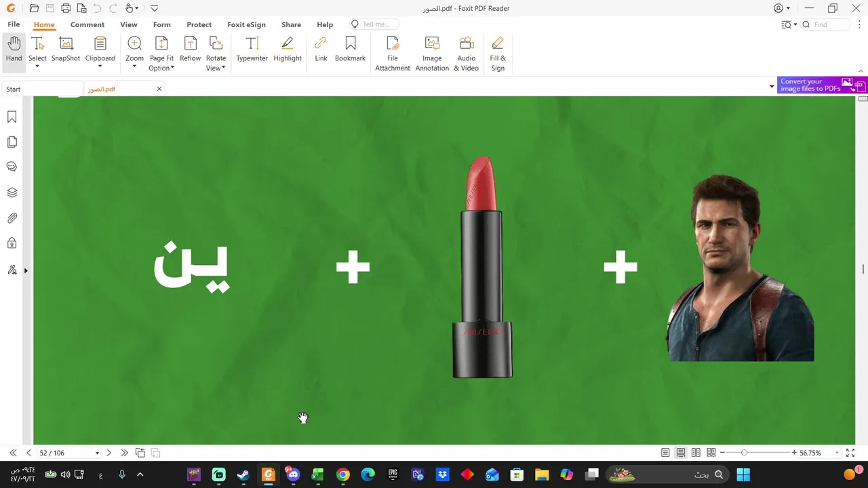Switch to the Form tab

[x=162, y=24]
